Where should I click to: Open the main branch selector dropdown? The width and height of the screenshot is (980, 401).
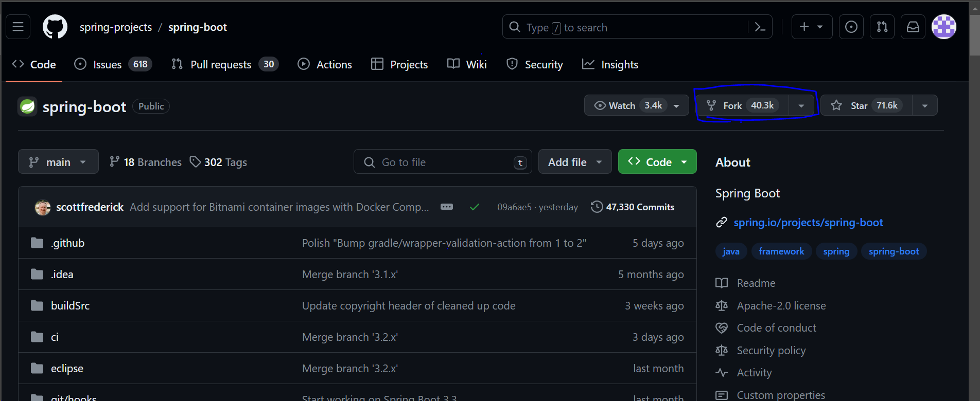(x=58, y=161)
